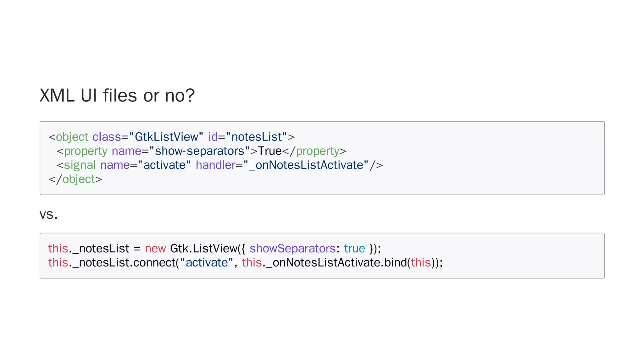Click the 'True' property value in XML
644x362 pixels.
coord(269,151)
